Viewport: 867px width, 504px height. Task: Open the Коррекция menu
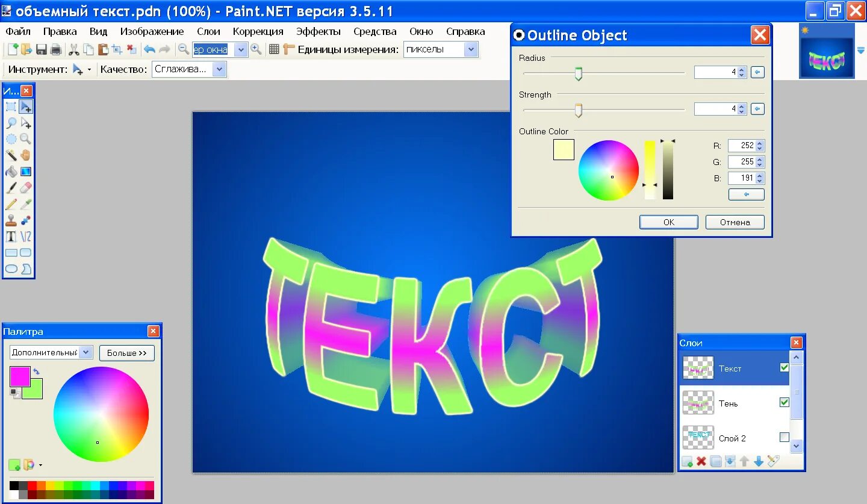pyautogui.click(x=258, y=31)
